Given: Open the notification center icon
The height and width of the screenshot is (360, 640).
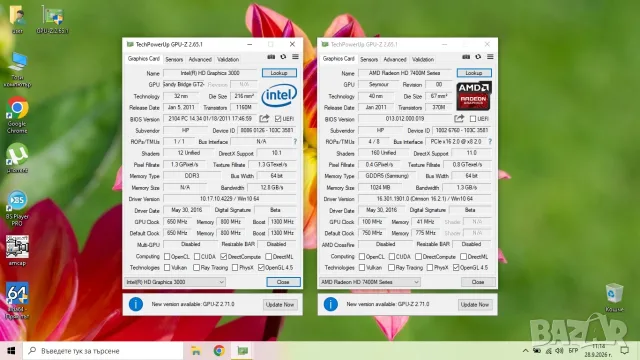Looking at the screenshot, I should pyautogui.click(x=624, y=351).
